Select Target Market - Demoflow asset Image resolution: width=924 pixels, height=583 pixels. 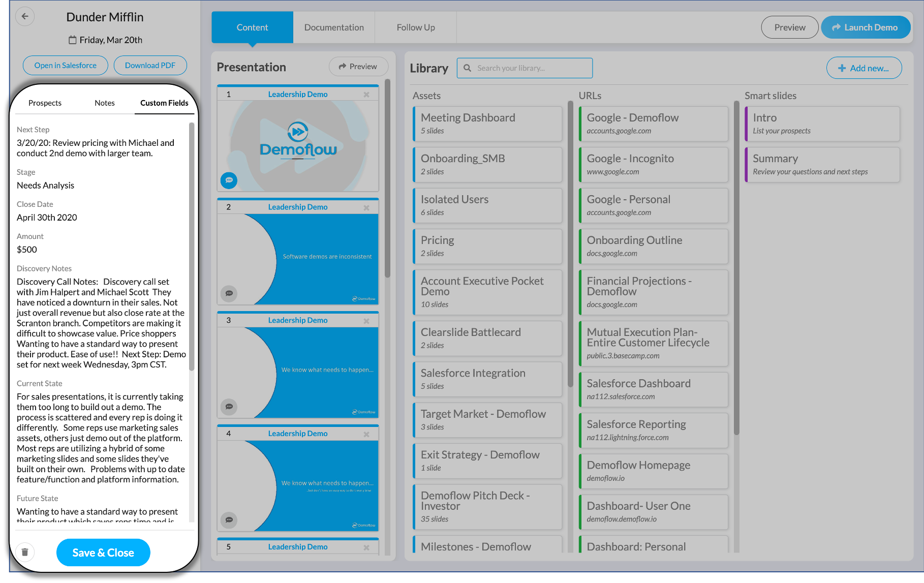click(x=487, y=420)
